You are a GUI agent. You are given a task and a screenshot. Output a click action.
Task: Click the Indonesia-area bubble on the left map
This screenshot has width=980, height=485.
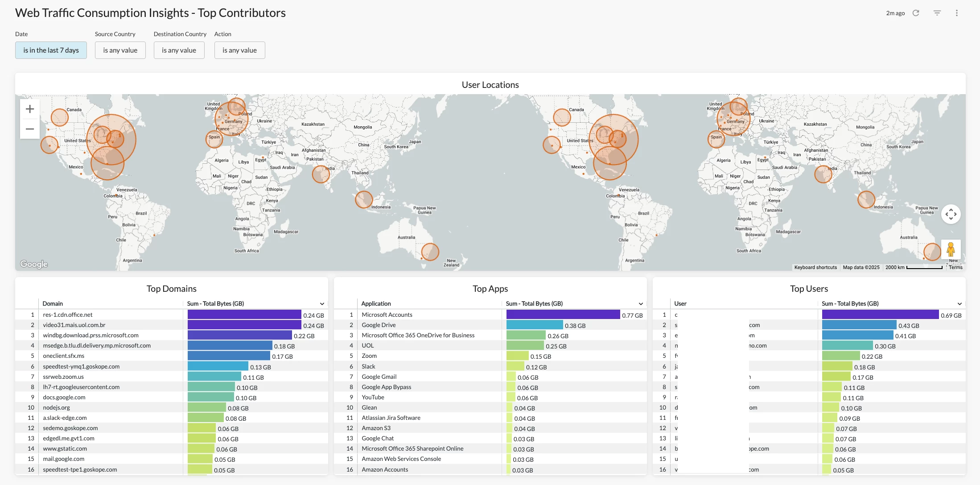pyautogui.click(x=364, y=199)
